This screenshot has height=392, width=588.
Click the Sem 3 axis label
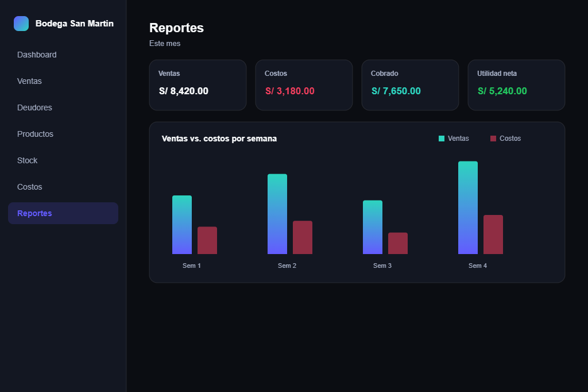pos(382,266)
